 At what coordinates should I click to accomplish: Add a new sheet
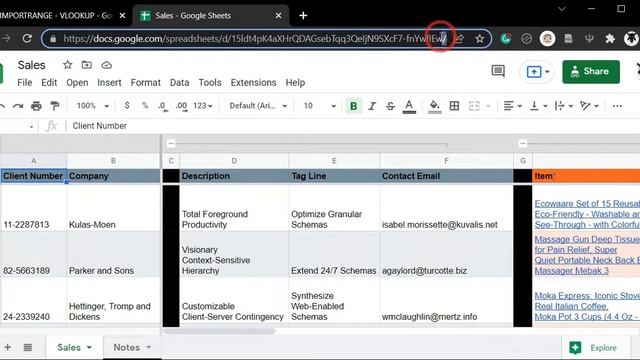pos(8,347)
